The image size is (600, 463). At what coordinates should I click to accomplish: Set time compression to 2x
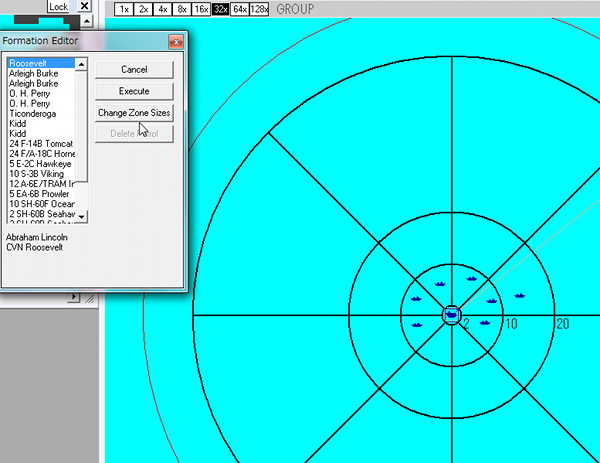pos(143,9)
